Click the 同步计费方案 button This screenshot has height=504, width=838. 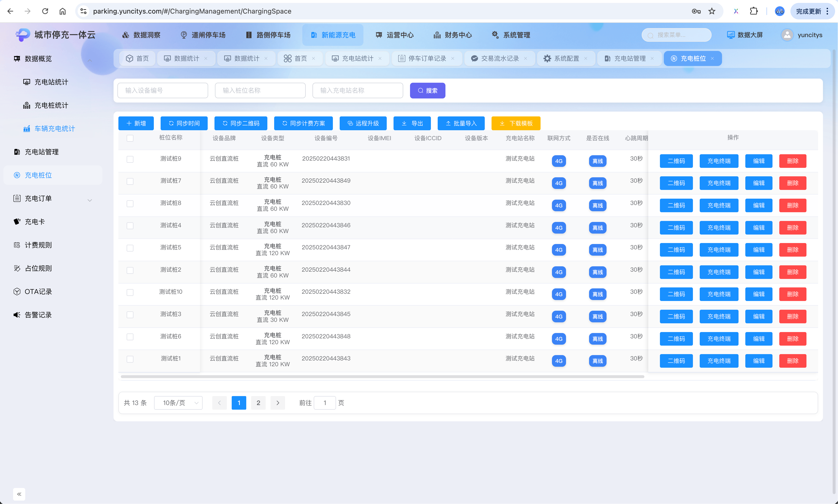[303, 123]
